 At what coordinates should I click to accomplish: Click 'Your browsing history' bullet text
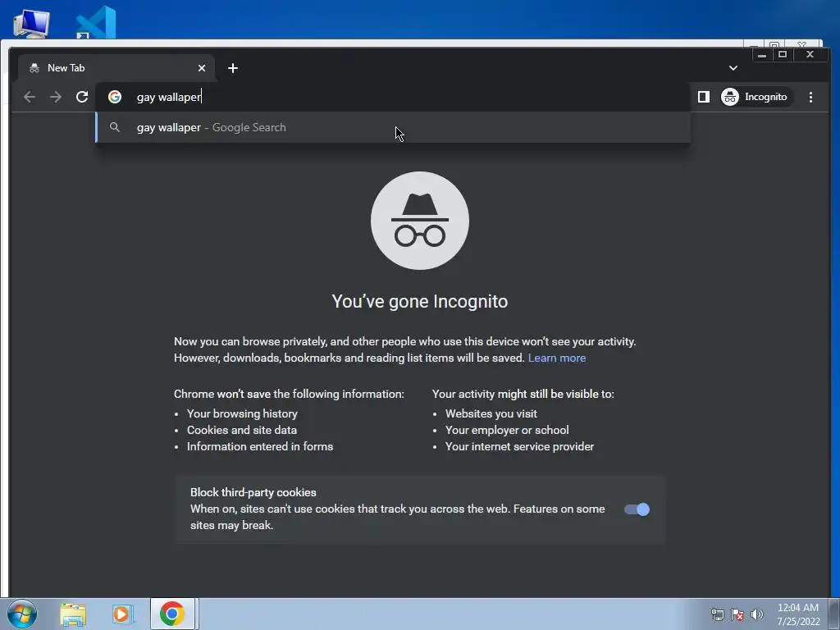click(242, 413)
